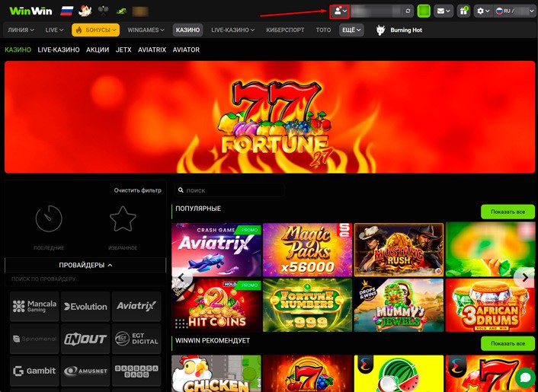Open the AVIATRIX sub-tab
The width and height of the screenshot is (538, 392).
152,49
